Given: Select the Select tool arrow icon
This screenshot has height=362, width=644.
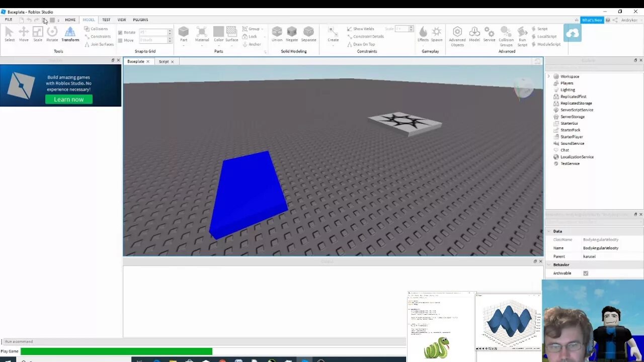Looking at the screenshot, I should (9, 34).
